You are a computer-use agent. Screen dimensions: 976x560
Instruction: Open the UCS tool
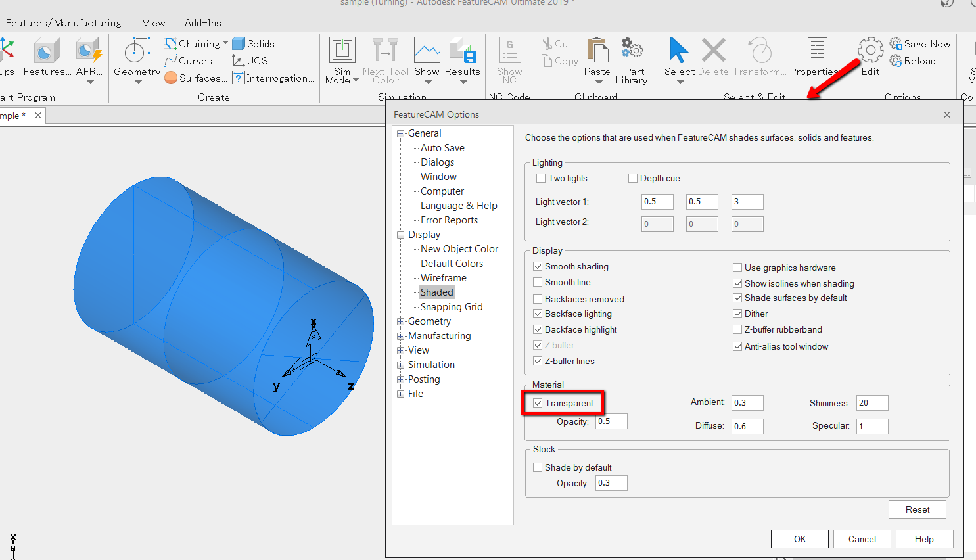[x=253, y=60]
